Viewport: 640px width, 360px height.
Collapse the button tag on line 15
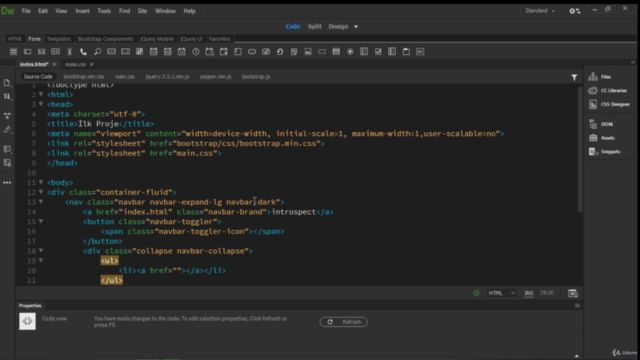coord(41,221)
